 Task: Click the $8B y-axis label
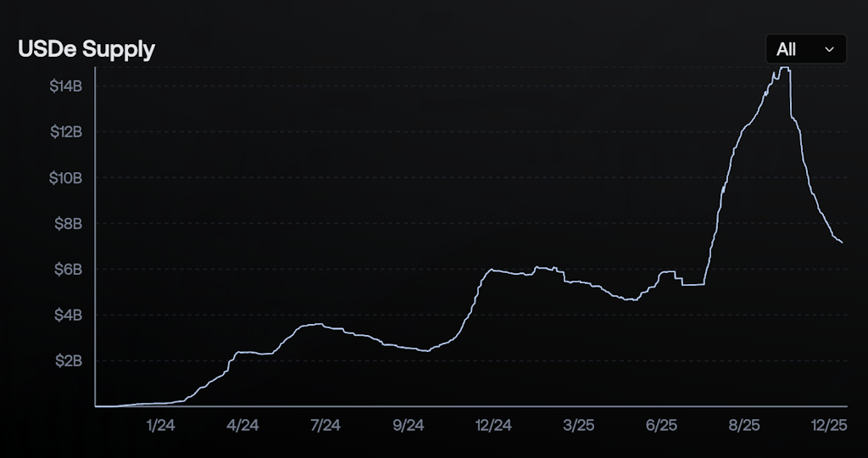(68, 224)
